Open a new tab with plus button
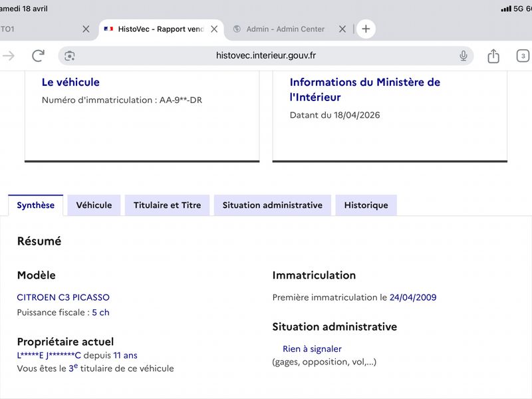Screen dimensions: 532x399 click(x=366, y=29)
